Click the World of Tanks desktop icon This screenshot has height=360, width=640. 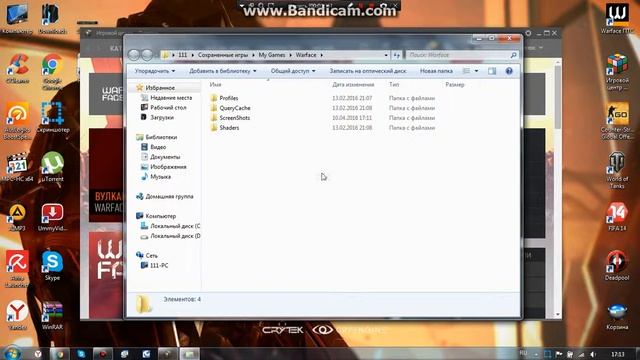click(617, 171)
